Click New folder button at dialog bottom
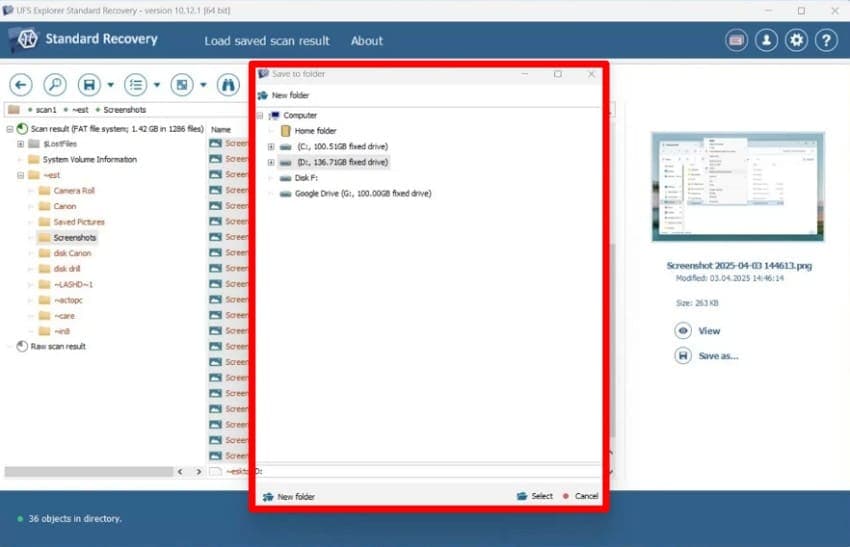The height and width of the screenshot is (547, 850). pos(289,497)
